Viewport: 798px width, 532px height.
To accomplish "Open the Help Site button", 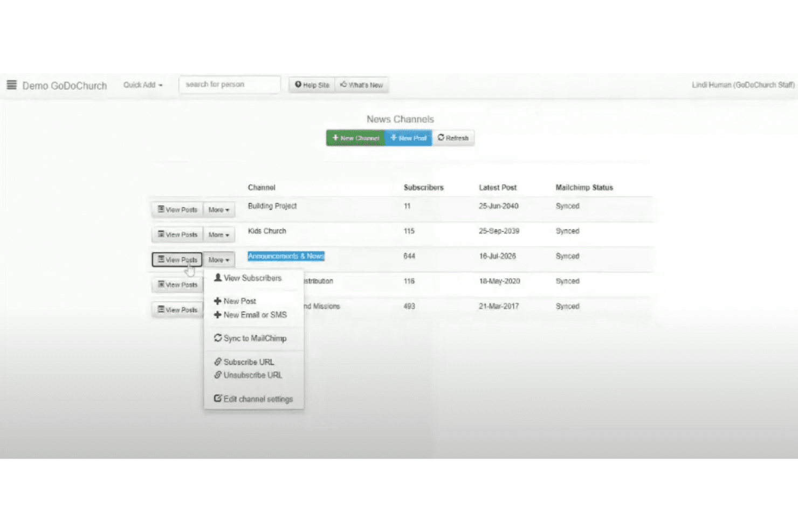I will pyautogui.click(x=312, y=85).
